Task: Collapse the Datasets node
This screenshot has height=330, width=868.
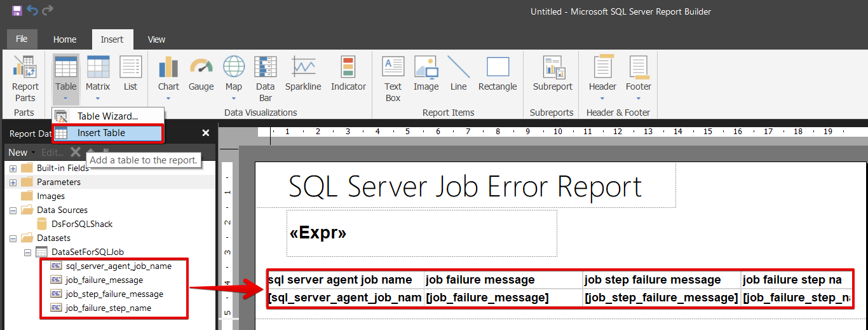Action: point(13,238)
